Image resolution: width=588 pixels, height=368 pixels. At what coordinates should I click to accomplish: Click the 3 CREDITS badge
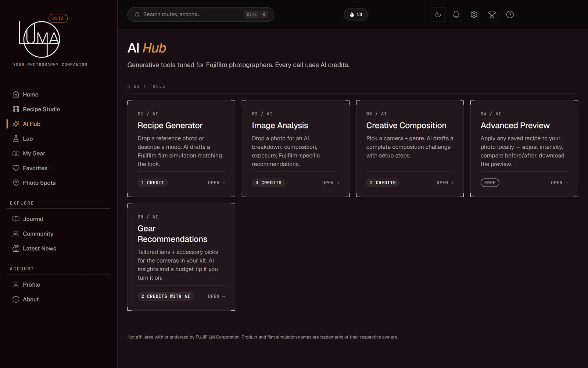coord(269,183)
